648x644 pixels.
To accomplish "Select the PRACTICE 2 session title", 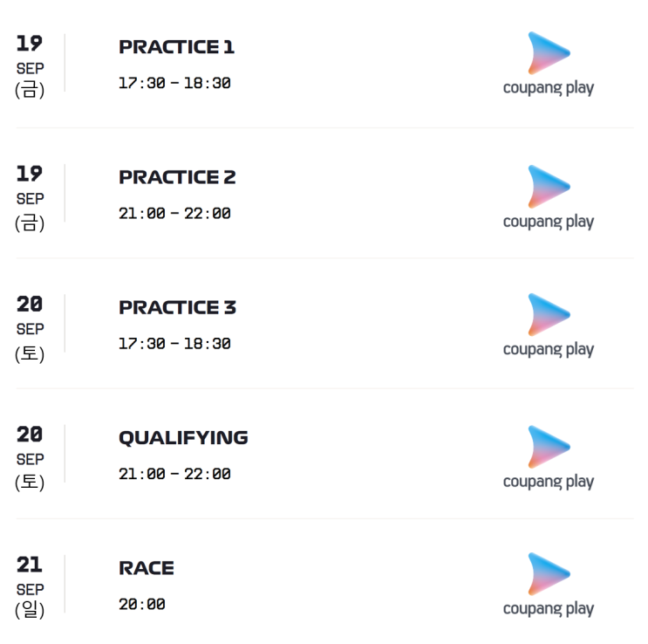I will 177,177.
